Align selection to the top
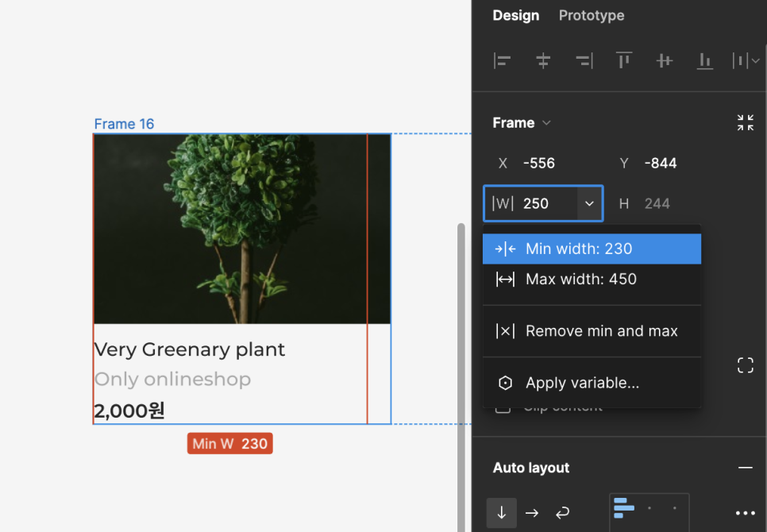 (x=623, y=60)
